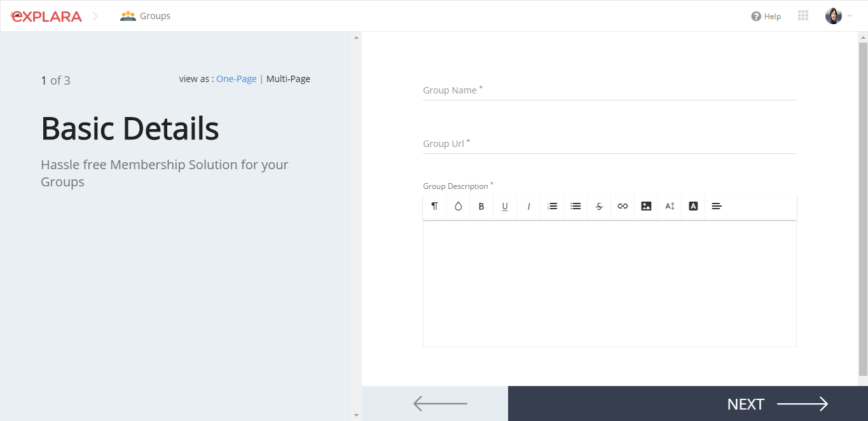Click the Group Url input field

coord(609,144)
